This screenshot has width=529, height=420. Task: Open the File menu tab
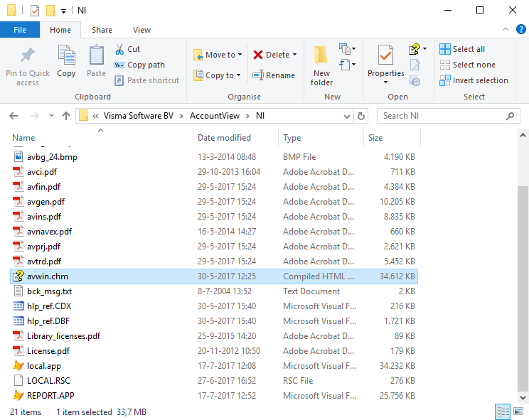tap(20, 30)
